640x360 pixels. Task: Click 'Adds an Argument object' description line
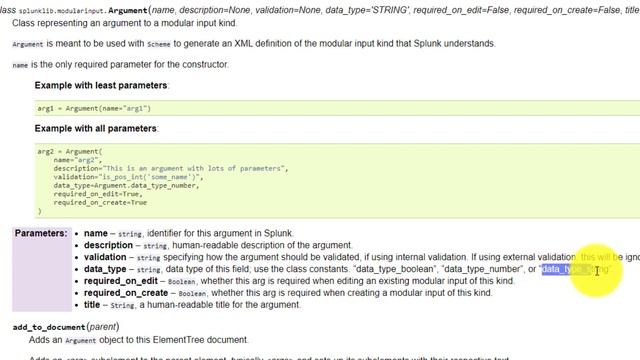tap(138, 340)
